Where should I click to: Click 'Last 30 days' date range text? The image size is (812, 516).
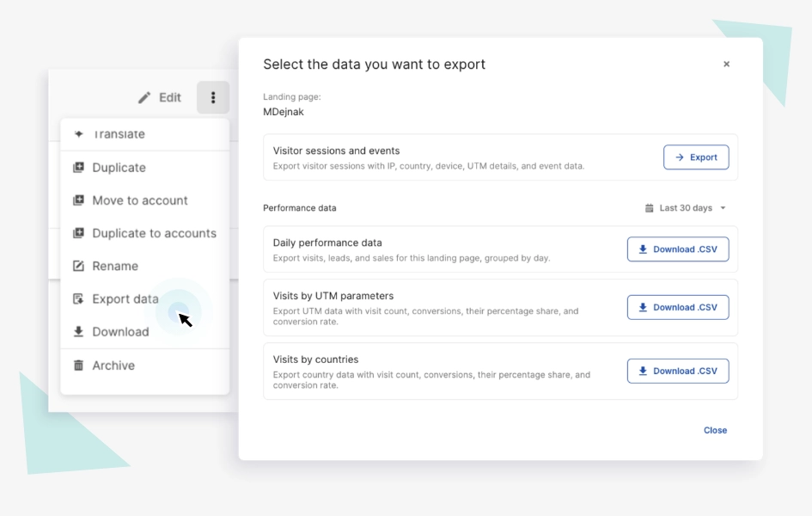pos(686,208)
